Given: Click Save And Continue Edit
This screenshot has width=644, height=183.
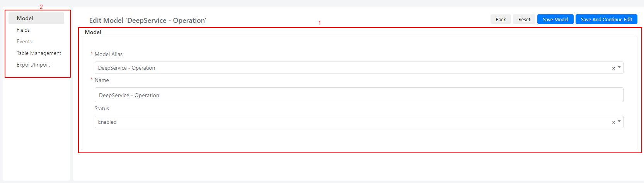Looking at the screenshot, I should [x=606, y=19].
